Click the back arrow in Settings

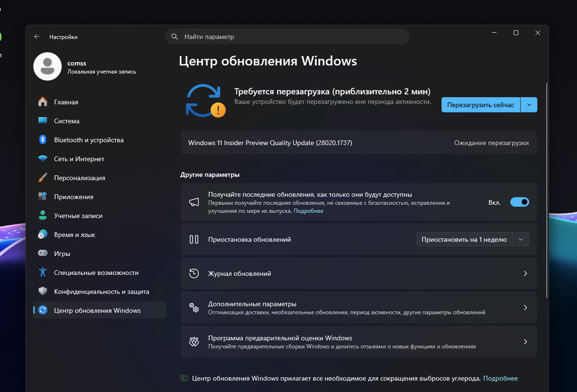(37, 36)
